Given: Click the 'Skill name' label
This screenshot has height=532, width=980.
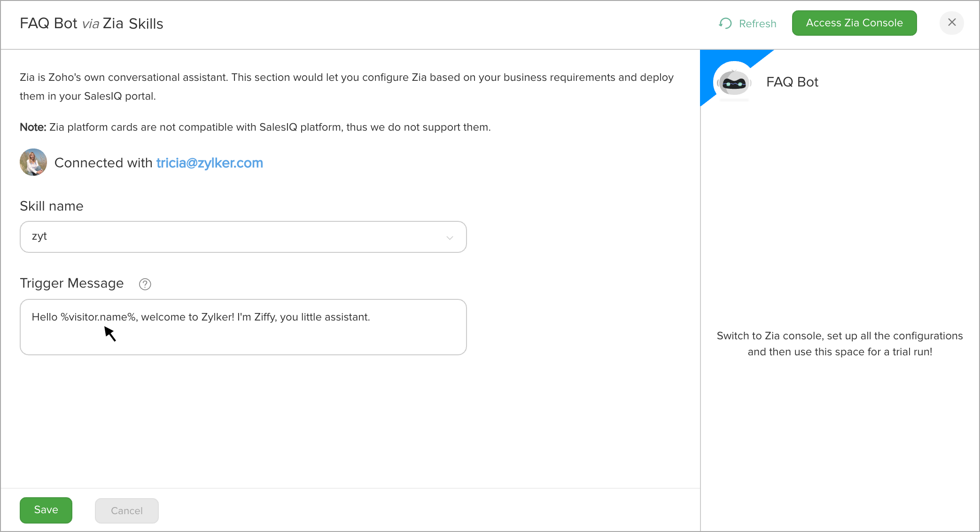Looking at the screenshot, I should tap(52, 206).
